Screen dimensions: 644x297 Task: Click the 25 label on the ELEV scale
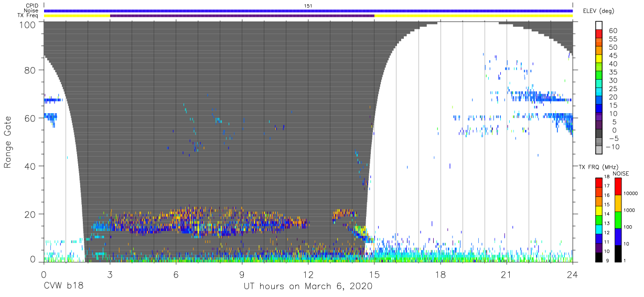614,89
